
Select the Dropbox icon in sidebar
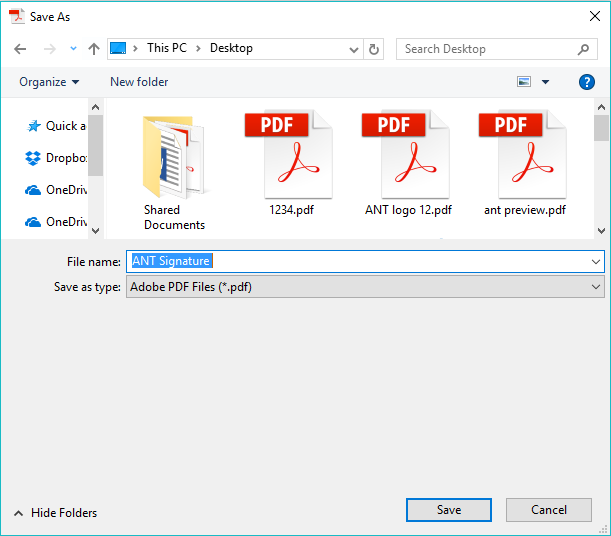pyautogui.click(x=33, y=158)
